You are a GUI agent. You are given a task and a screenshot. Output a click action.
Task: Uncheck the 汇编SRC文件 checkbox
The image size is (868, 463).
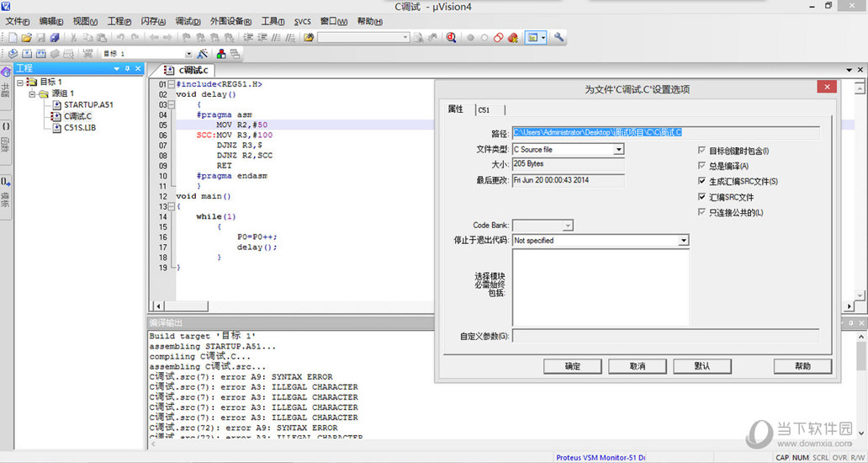[702, 197]
